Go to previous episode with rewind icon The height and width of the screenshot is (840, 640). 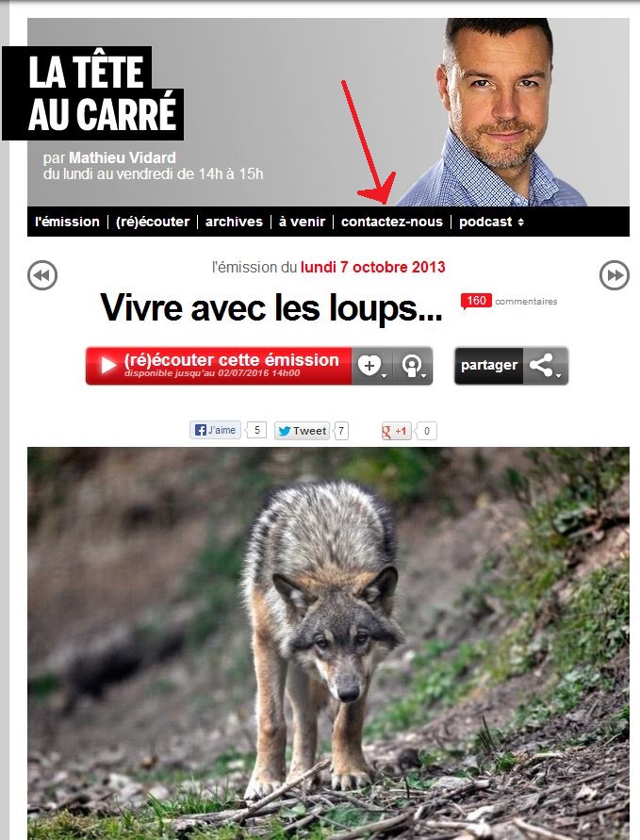click(x=42, y=275)
